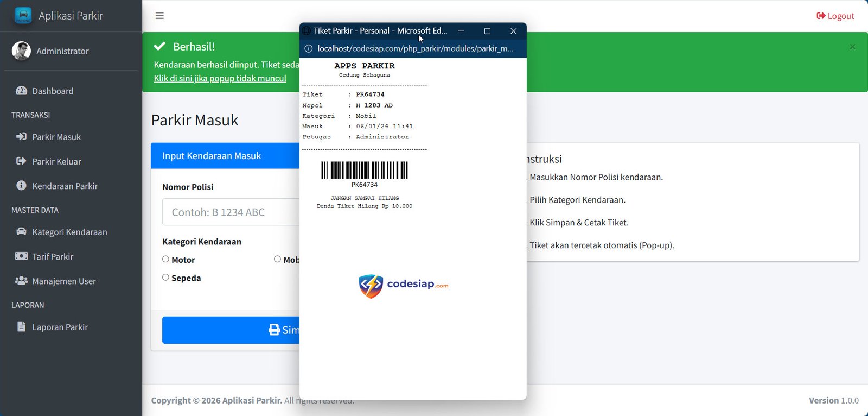
Task: Click the Laporan Parkir document icon
Action: click(21, 326)
